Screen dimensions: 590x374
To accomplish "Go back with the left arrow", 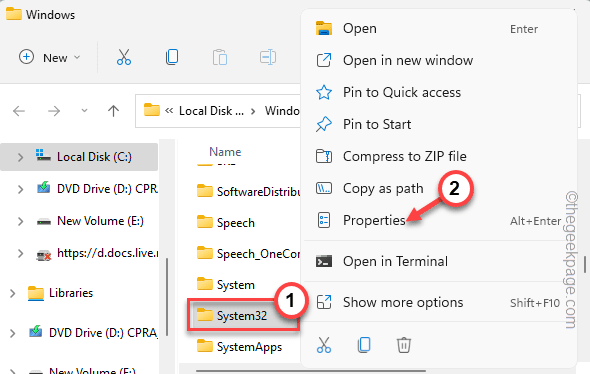I will pos(19,111).
